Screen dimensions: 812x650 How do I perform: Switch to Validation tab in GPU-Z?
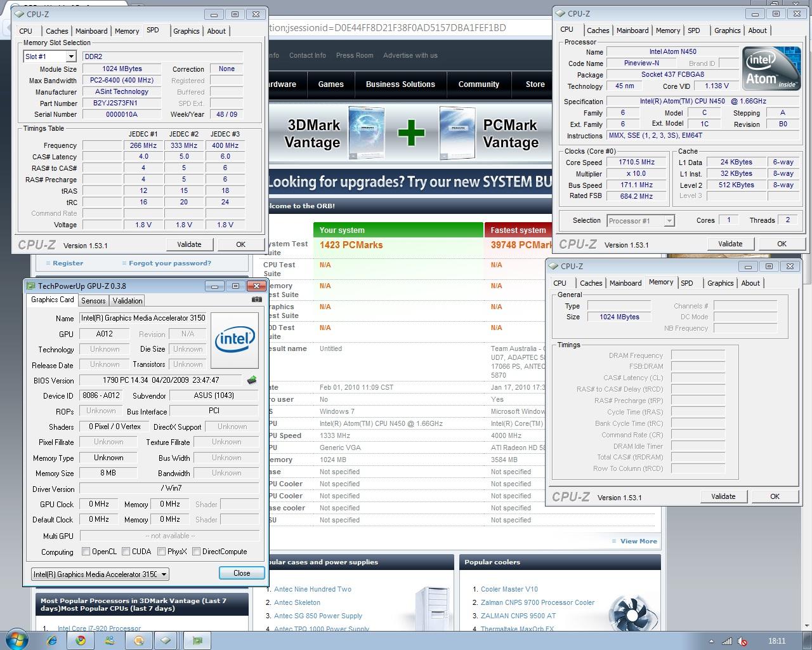[x=128, y=301]
